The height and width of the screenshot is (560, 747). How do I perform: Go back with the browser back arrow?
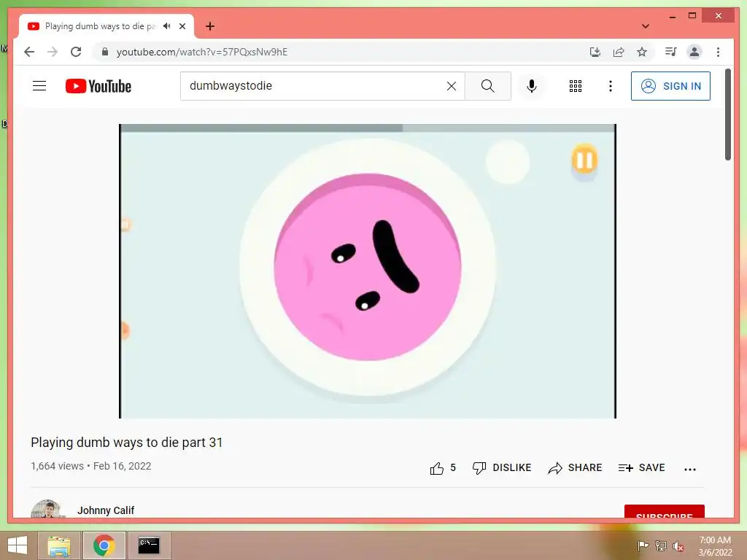coord(29,52)
